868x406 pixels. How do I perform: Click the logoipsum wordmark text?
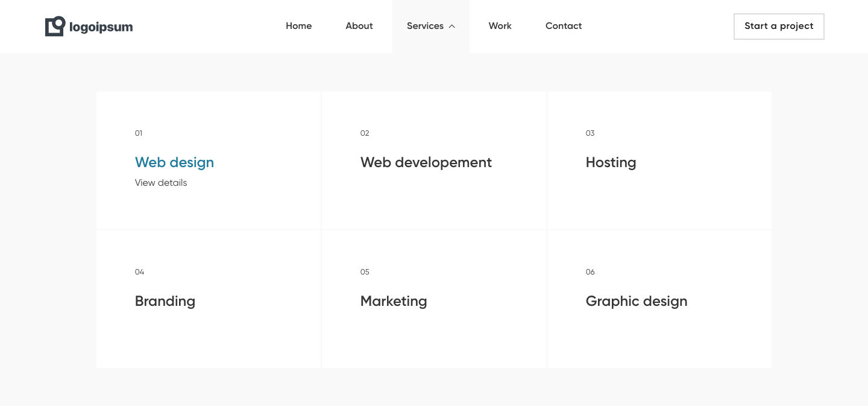click(101, 27)
